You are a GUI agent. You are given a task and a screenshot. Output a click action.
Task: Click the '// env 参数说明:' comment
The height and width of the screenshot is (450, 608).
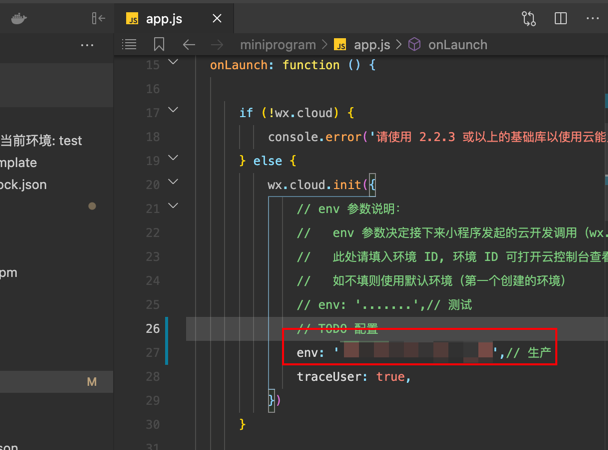point(348,209)
